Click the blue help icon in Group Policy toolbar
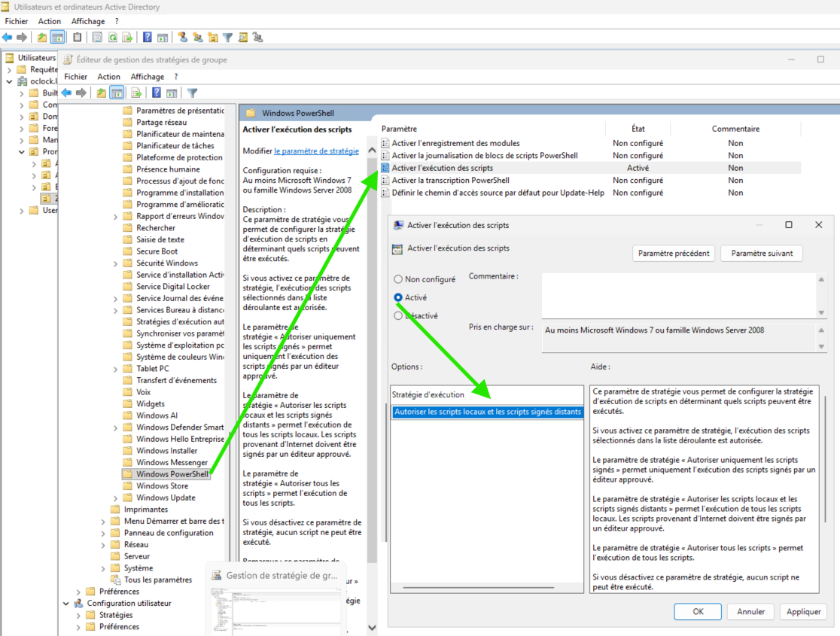 [157, 93]
